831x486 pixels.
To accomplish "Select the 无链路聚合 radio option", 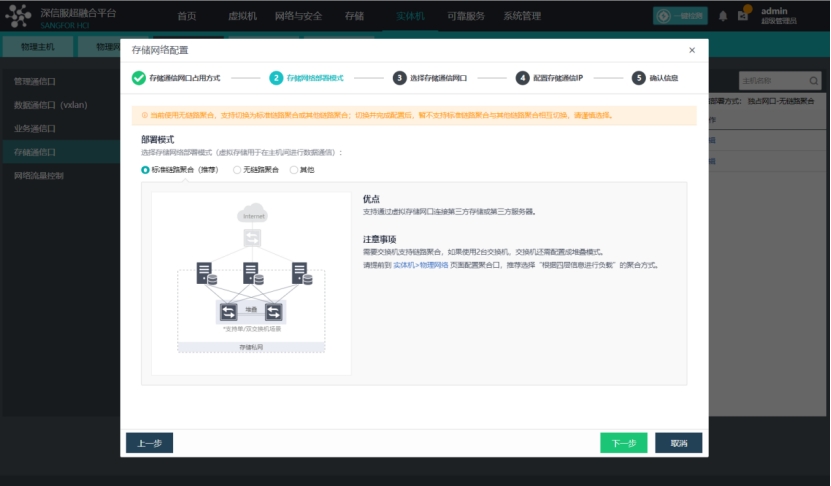I will coord(237,170).
